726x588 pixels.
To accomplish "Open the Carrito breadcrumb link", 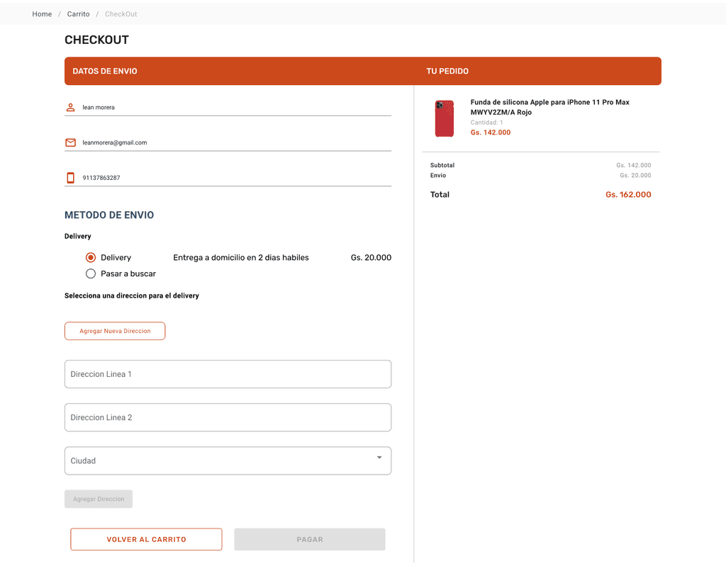I will pos(78,14).
